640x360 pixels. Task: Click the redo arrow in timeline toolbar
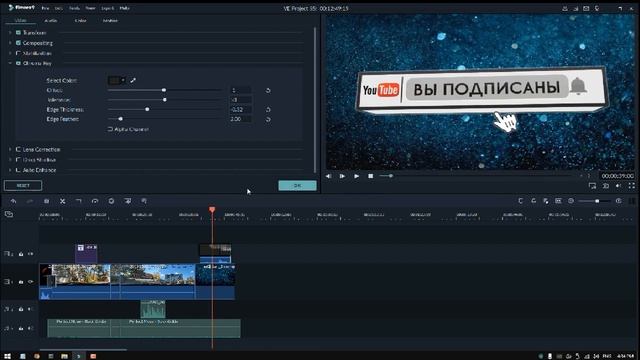click(30, 201)
